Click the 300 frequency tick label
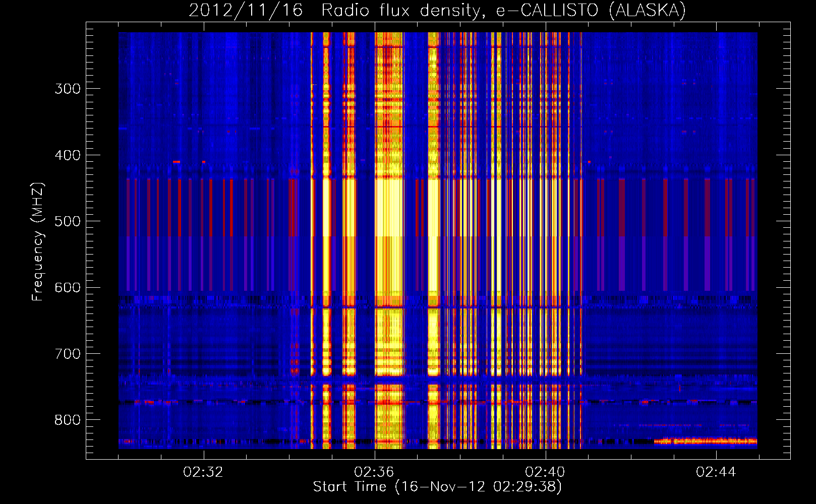 (68, 89)
